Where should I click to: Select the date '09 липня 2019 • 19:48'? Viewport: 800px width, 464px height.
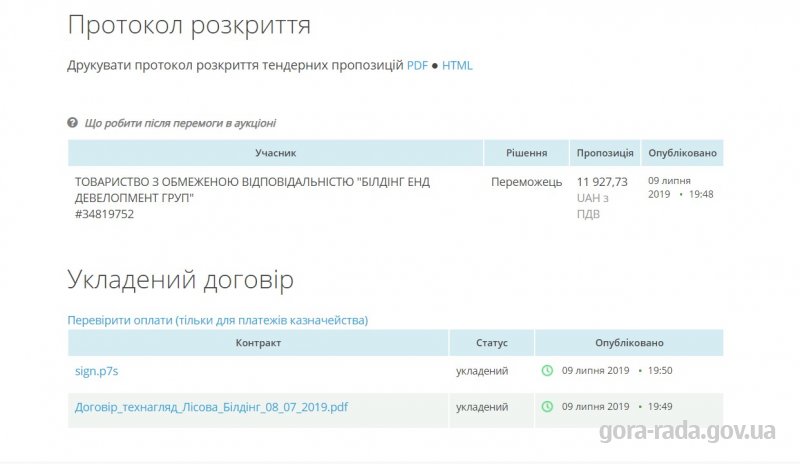coord(681,187)
